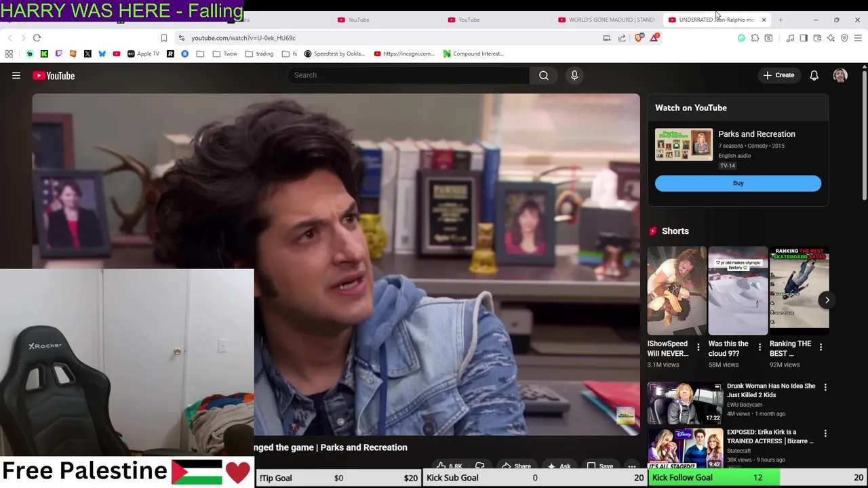Open the incogni.com bookmark
Image resolution: width=868 pixels, height=488 pixels.
point(404,54)
